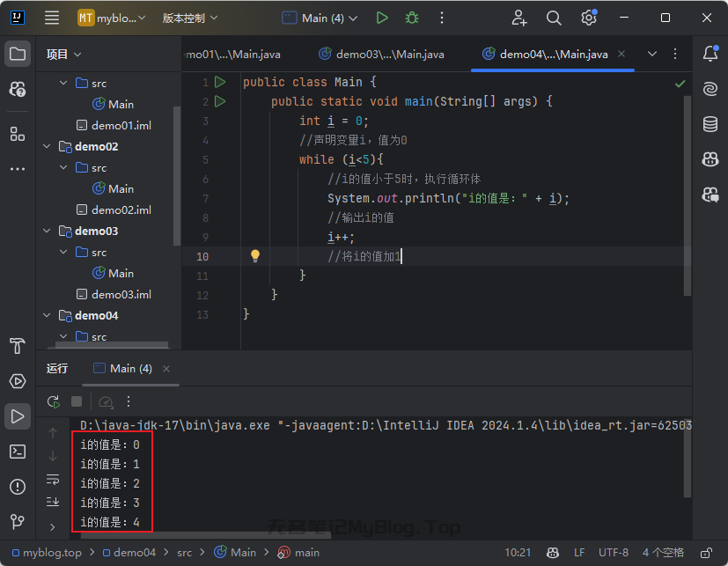The image size is (728, 566).
Task: Click myblog.top breadcrumb in status bar
Action: tap(47, 553)
